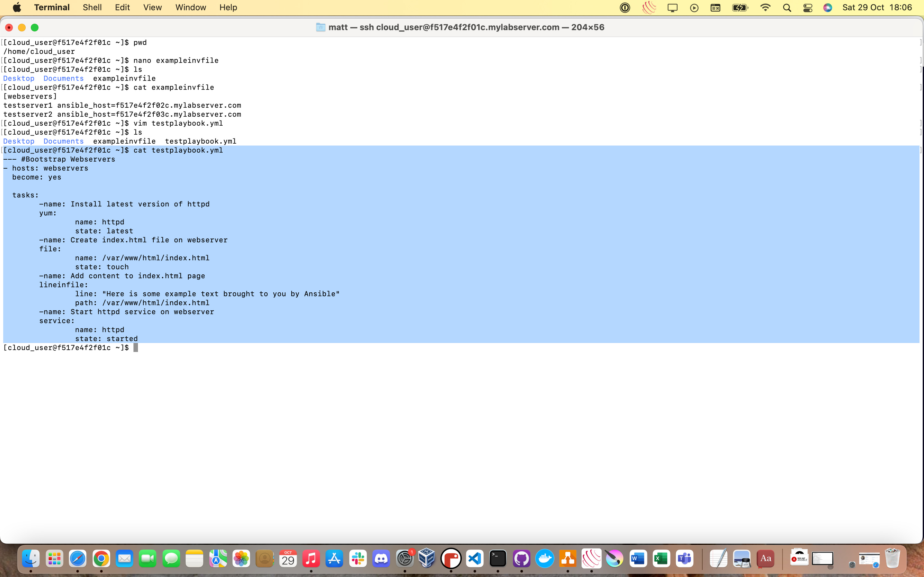
Task: Click the Terminal icon in the dock
Action: pyautogui.click(x=498, y=559)
